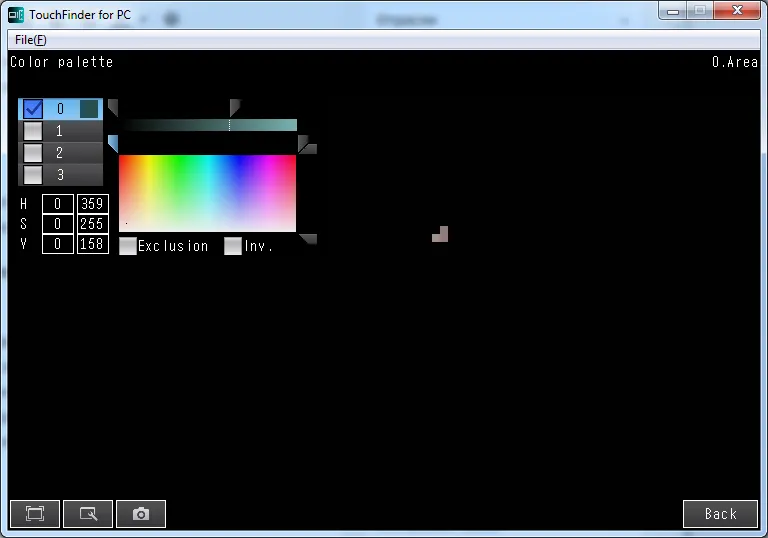
Task: Click the teal swatch for color 0
Action: tap(89, 109)
